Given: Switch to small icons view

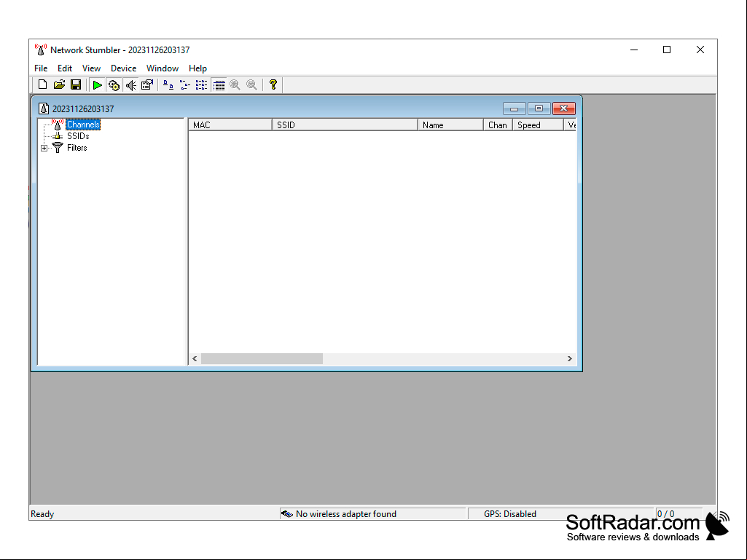Looking at the screenshot, I should [x=185, y=85].
